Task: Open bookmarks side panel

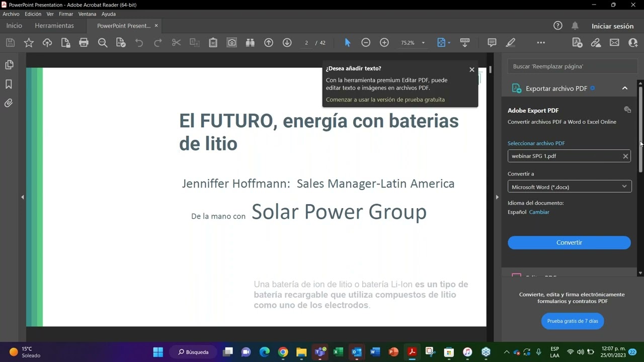Action: (9, 84)
